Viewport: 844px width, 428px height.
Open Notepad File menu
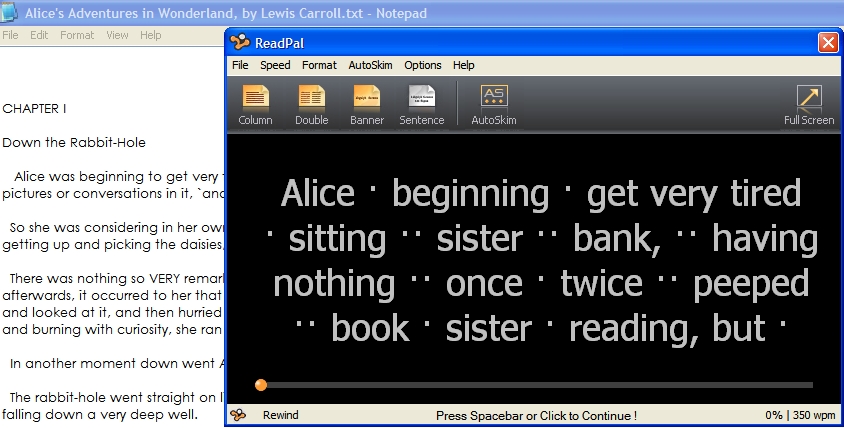tap(10, 35)
